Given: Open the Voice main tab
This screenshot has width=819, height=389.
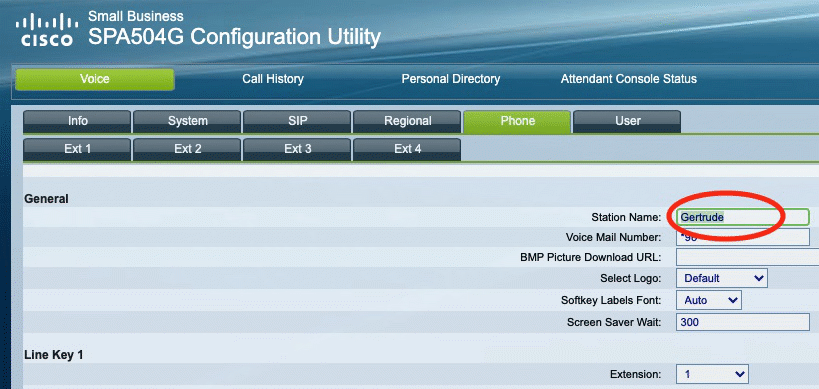Looking at the screenshot, I should pos(95,79).
